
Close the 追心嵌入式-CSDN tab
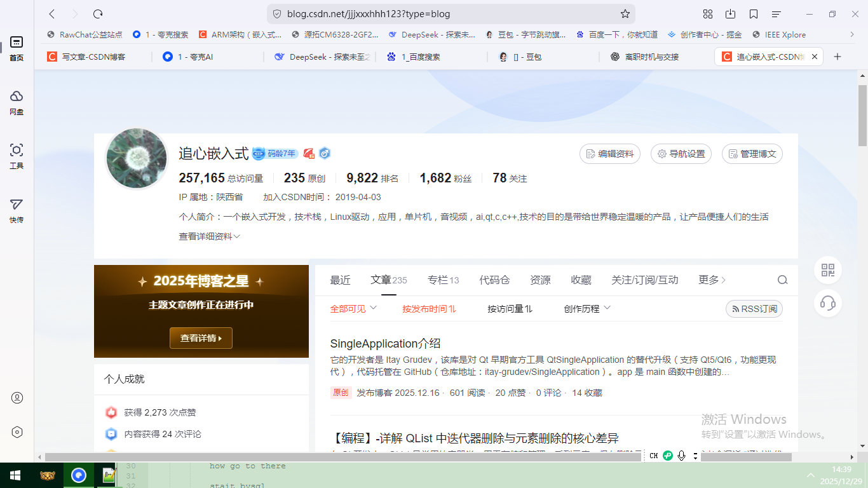click(x=814, y=57)
